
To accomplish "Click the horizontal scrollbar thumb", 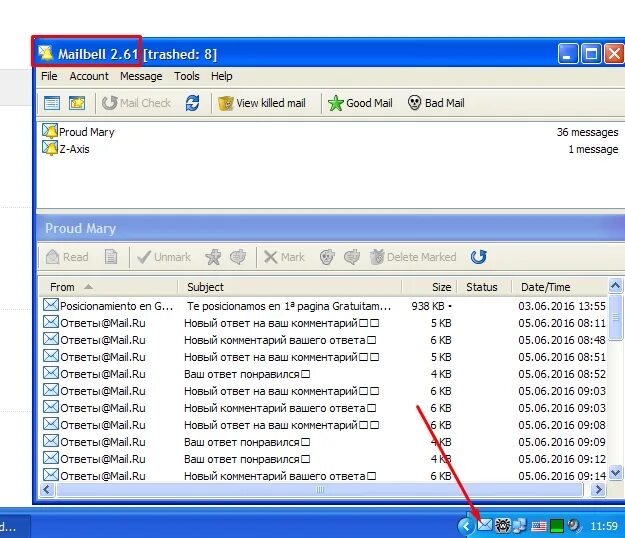I will click(x=320, y=489).
